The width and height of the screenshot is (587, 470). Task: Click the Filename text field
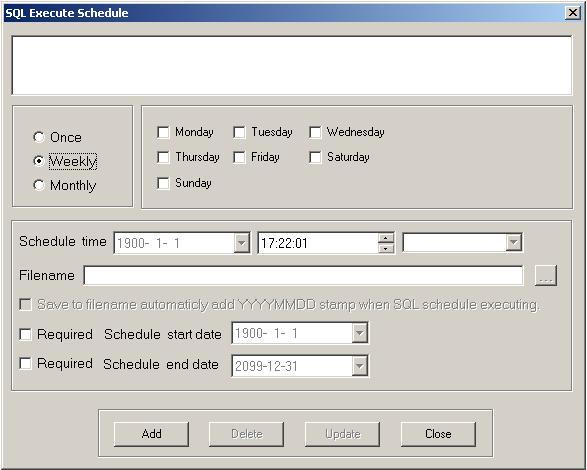tap(303, 276)
